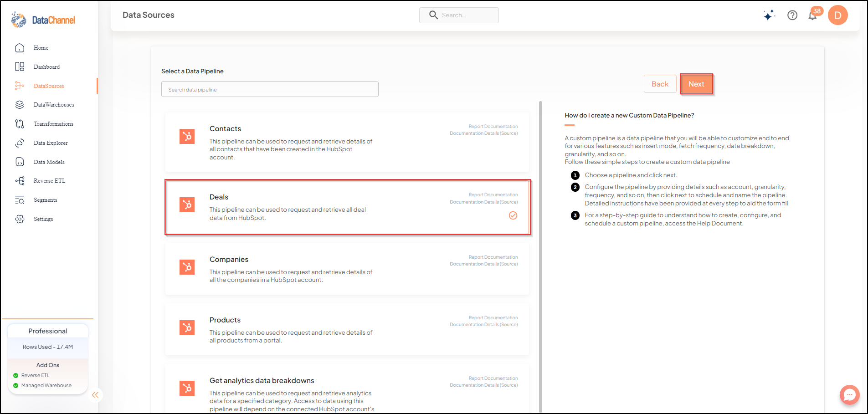
Task: Open the Reverse ETL icon
Action: coord(20,181)
